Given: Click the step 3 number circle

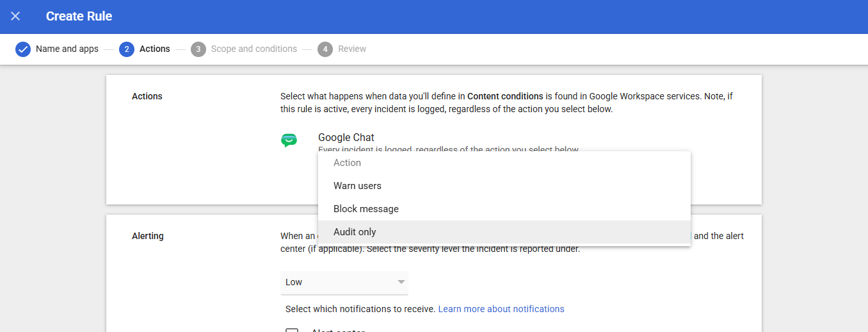Looking at the screenshot, I should tap(198, 49).
